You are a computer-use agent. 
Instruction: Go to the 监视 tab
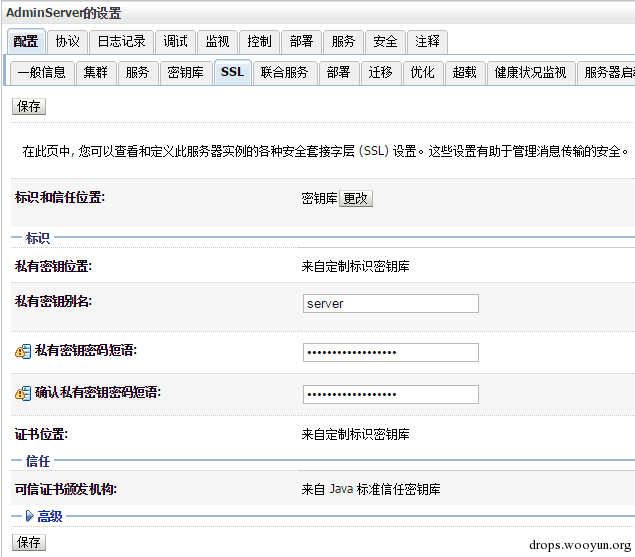[217, 41]
